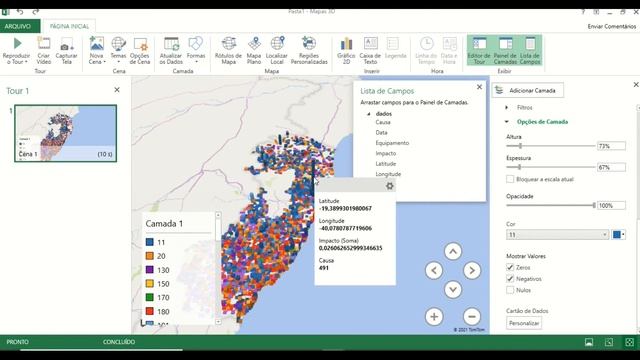The width and height of the screenshot is (640, 360).
Task: Collapse the Opções de Camada section
Action: coord(507,122)
